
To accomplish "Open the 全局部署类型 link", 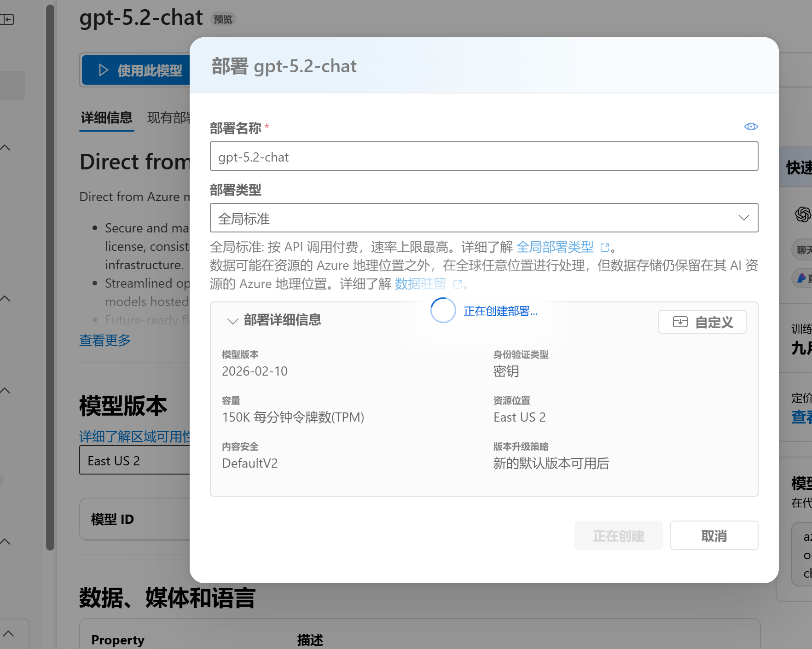I will pyautogui.click(x=555, y=247).
